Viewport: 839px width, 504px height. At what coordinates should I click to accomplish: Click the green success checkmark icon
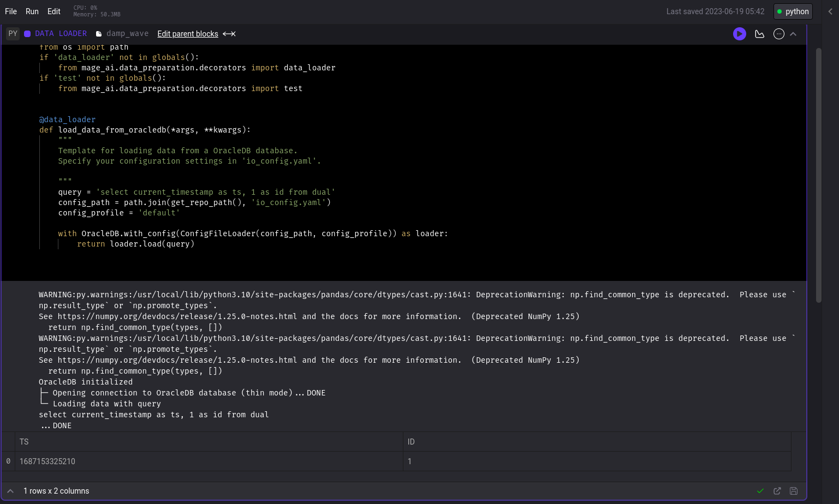tap(760, 491)
